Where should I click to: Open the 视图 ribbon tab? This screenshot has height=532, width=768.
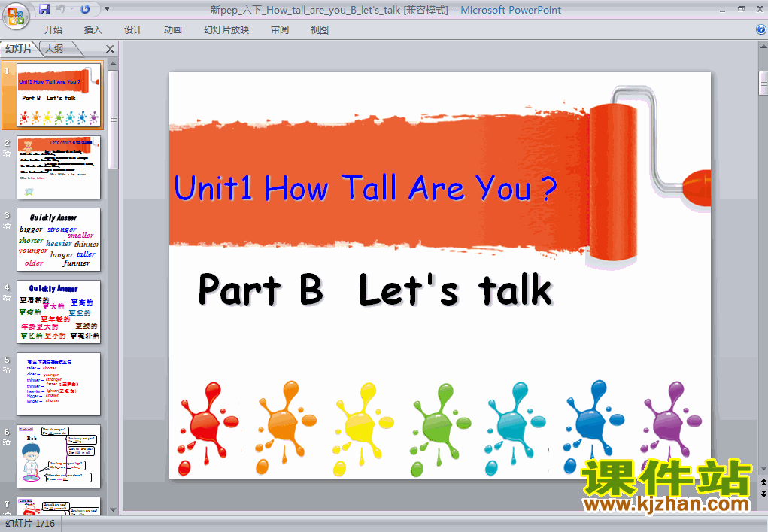click(x=320, y=30)
